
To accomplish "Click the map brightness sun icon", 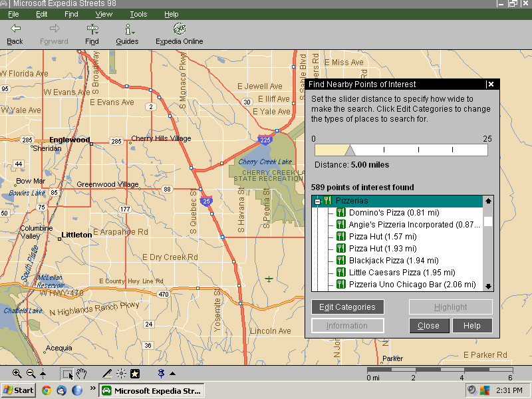I will pos(120,373).
